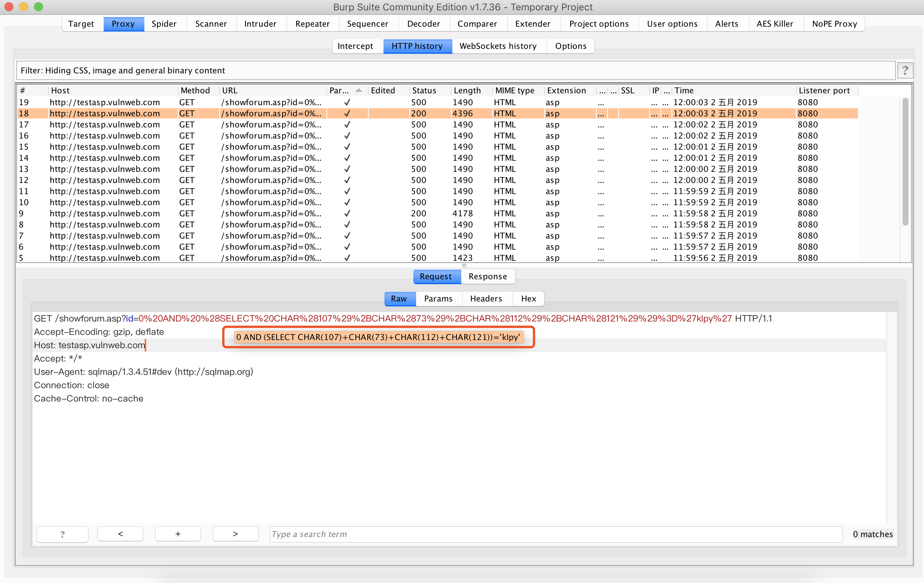Click the search help question mark button
924x583 pixels.
(x=63, y=534)
